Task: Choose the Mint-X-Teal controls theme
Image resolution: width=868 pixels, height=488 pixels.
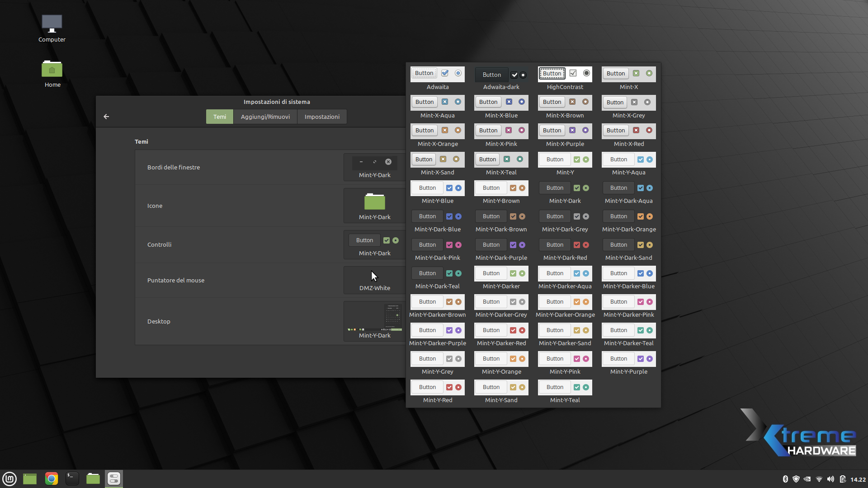Action: click(x=501, y=160)
